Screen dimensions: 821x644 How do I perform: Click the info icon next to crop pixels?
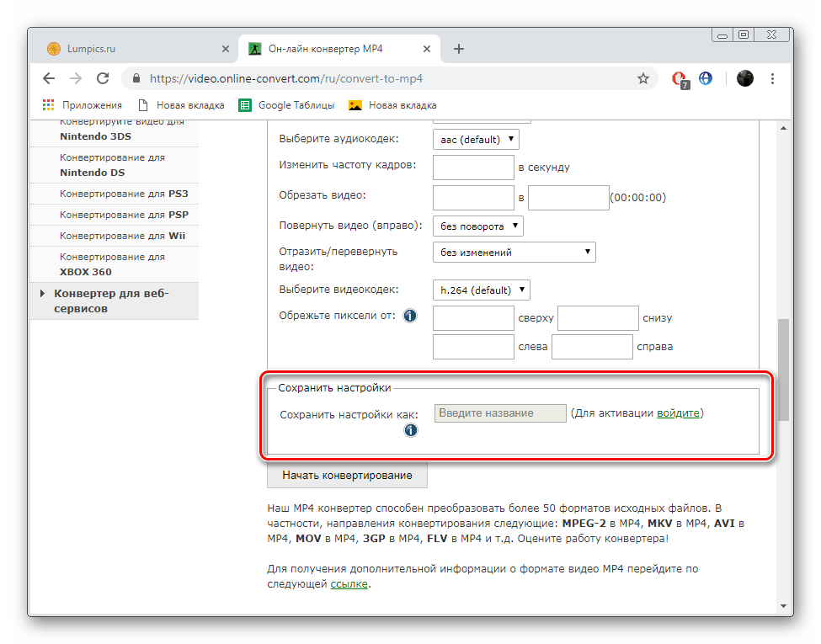(409, 316)
